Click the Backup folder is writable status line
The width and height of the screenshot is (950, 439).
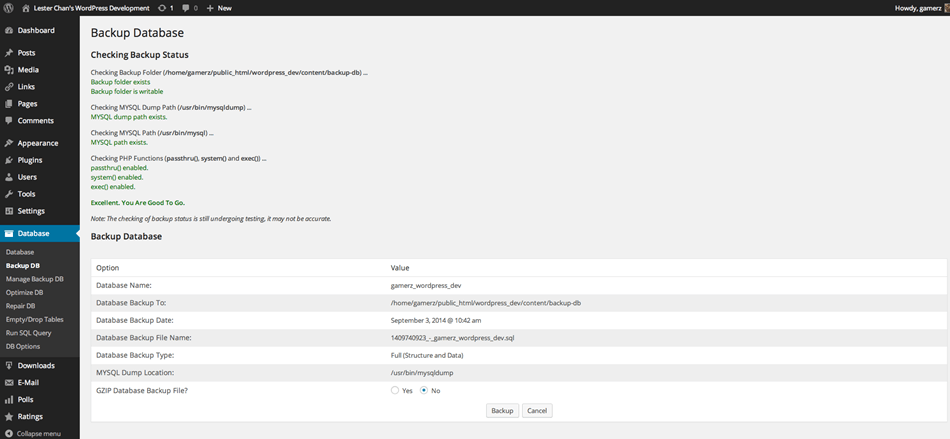(127, 91)
